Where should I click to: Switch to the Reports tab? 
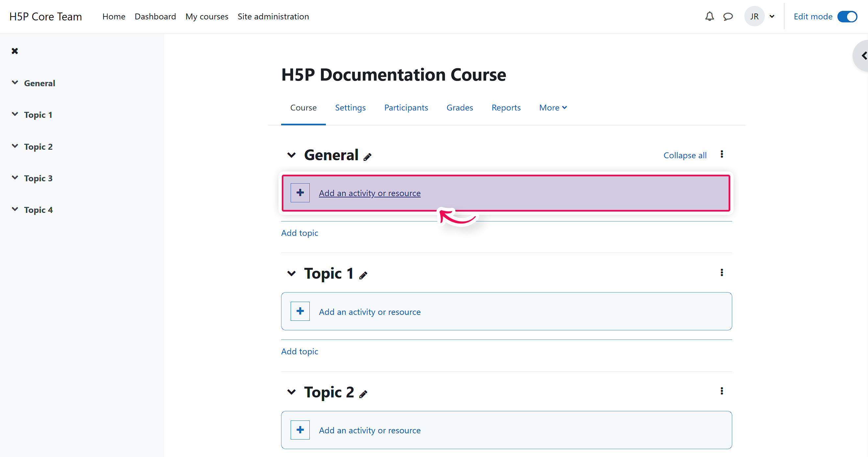[x=506, y=108]
